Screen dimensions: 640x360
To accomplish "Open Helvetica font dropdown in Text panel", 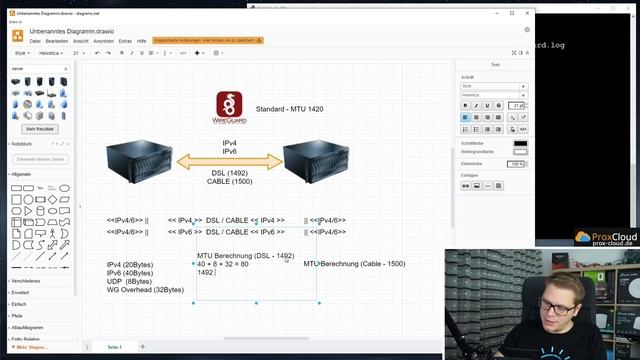I will [494, 95].
